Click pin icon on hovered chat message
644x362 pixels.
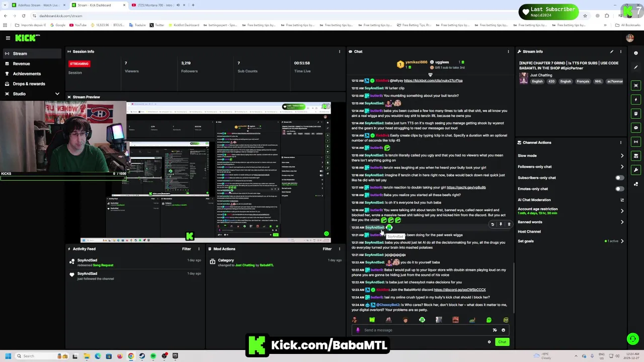point(501,224)
